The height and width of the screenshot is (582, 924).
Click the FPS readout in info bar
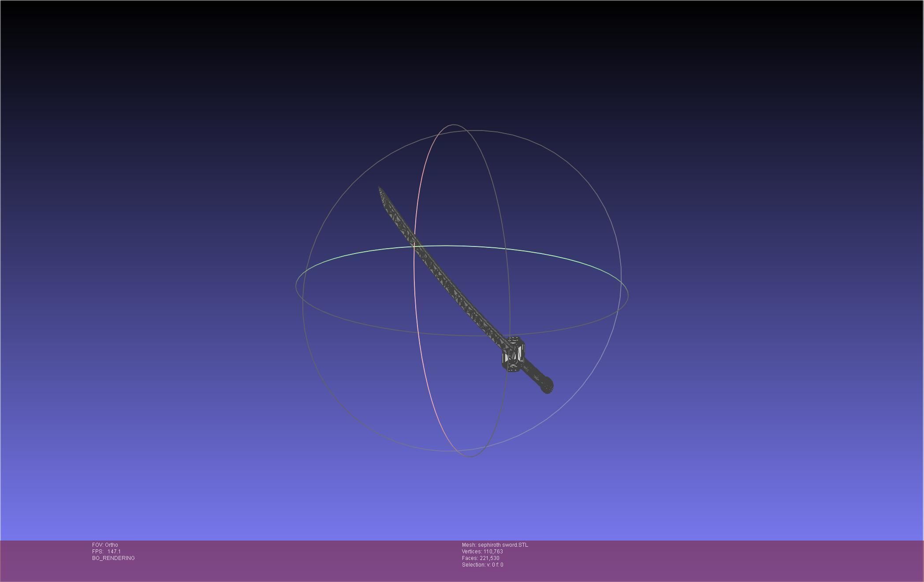point(106,552)
